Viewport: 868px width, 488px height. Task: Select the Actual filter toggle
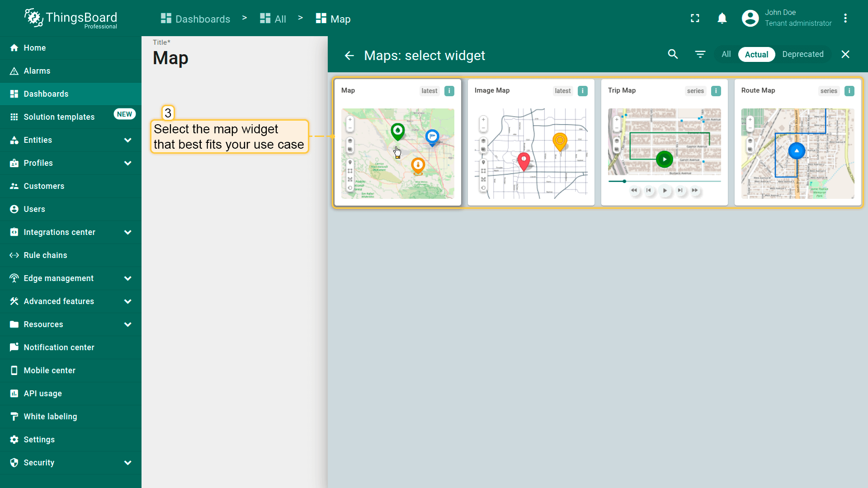[756, 54]
